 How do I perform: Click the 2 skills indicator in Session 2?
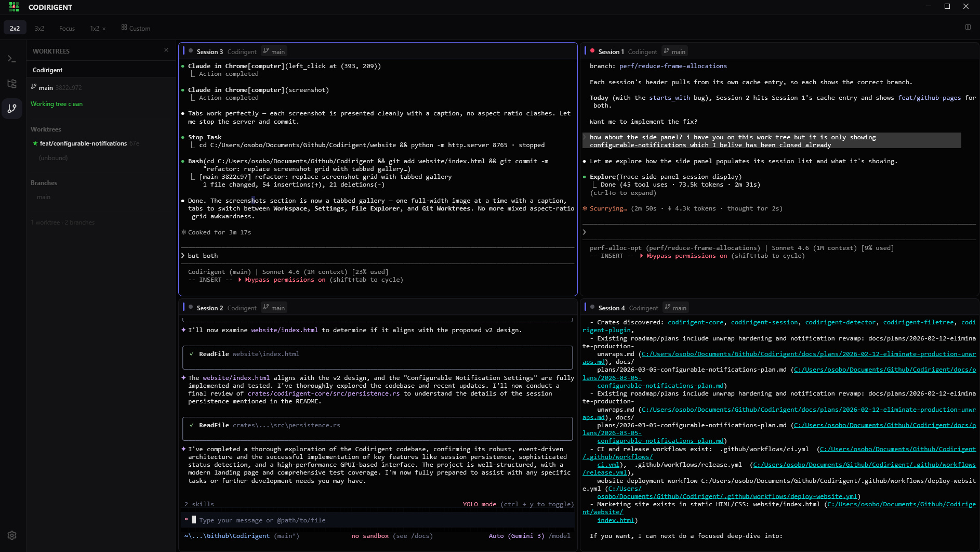(x=198, y=504)
